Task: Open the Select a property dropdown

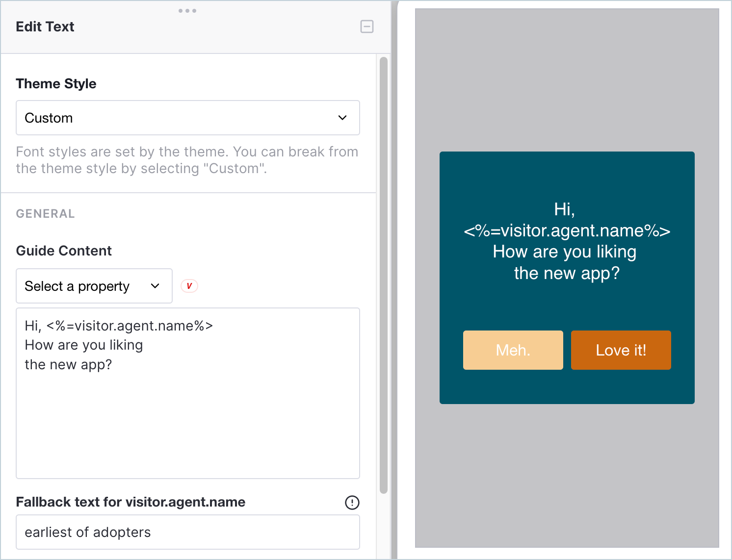Action: coord(94,286)
